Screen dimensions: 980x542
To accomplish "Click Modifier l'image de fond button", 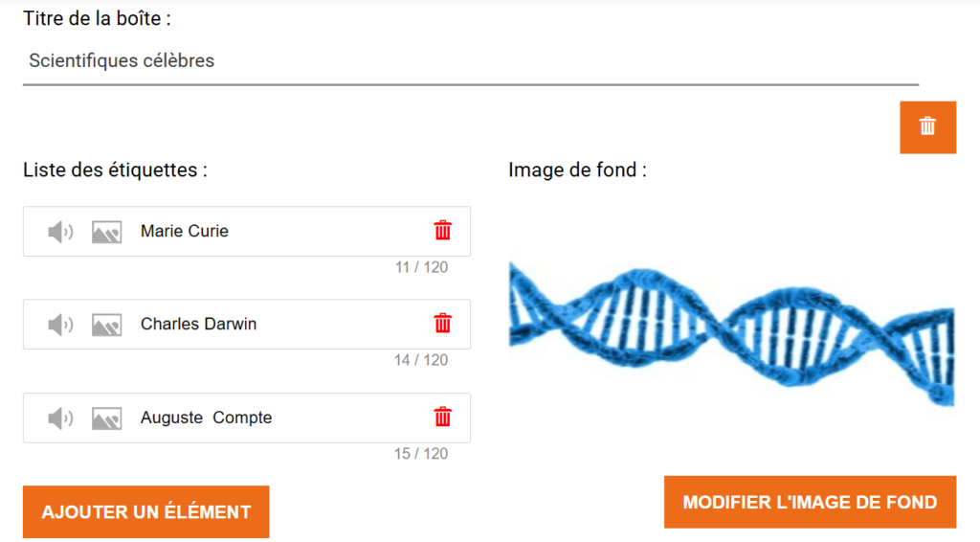I will pos(810,502).
